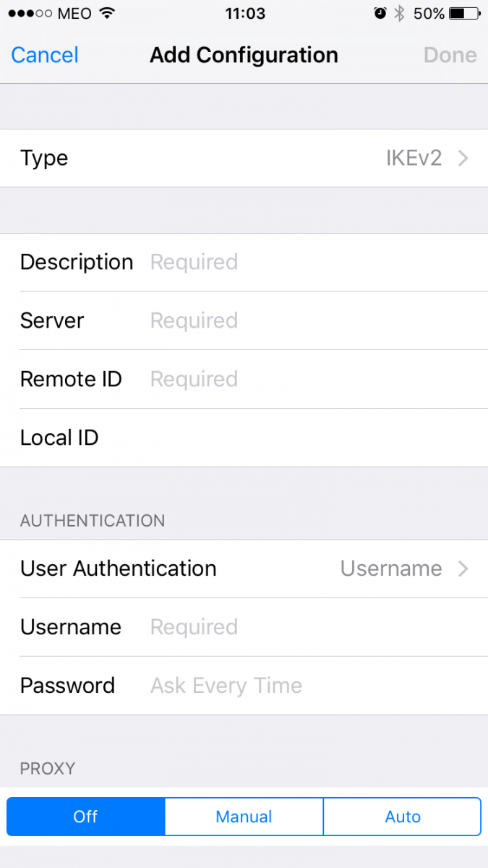Viewport: 488px width, 868px height.
Task: Tap the chevron beside Username authentication
Action: 463,569
